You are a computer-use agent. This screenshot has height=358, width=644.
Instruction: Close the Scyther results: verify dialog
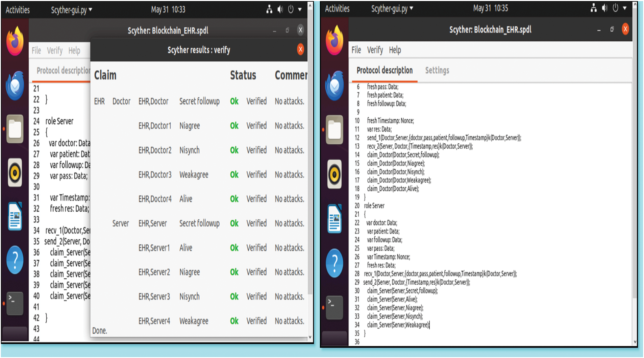[x=300, y=50]
